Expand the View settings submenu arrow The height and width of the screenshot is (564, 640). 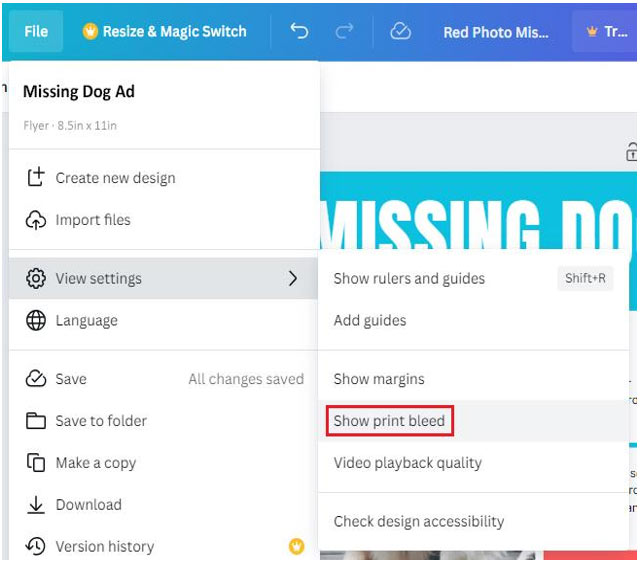coord(293,279)
